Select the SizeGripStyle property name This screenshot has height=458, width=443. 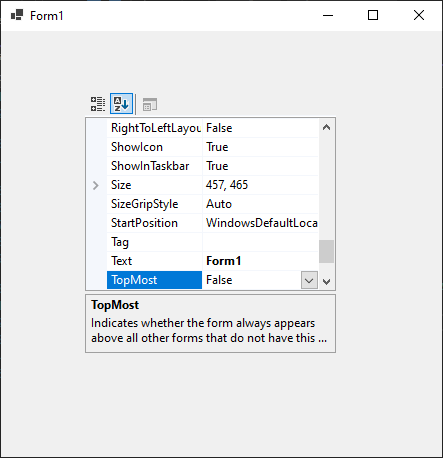pyautogui.click(x=144, y=204)
